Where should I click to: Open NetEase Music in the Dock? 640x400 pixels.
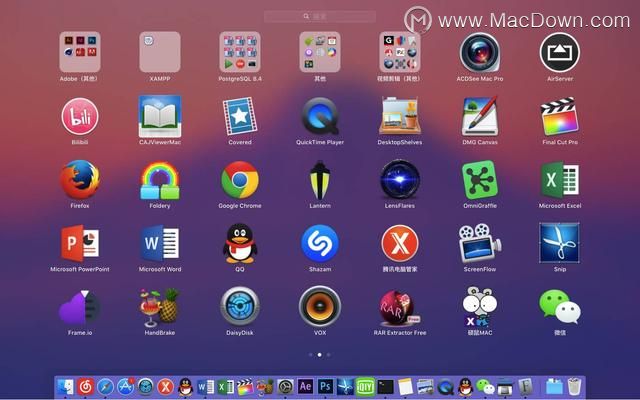pyautogui.click(x=85, y=387)
